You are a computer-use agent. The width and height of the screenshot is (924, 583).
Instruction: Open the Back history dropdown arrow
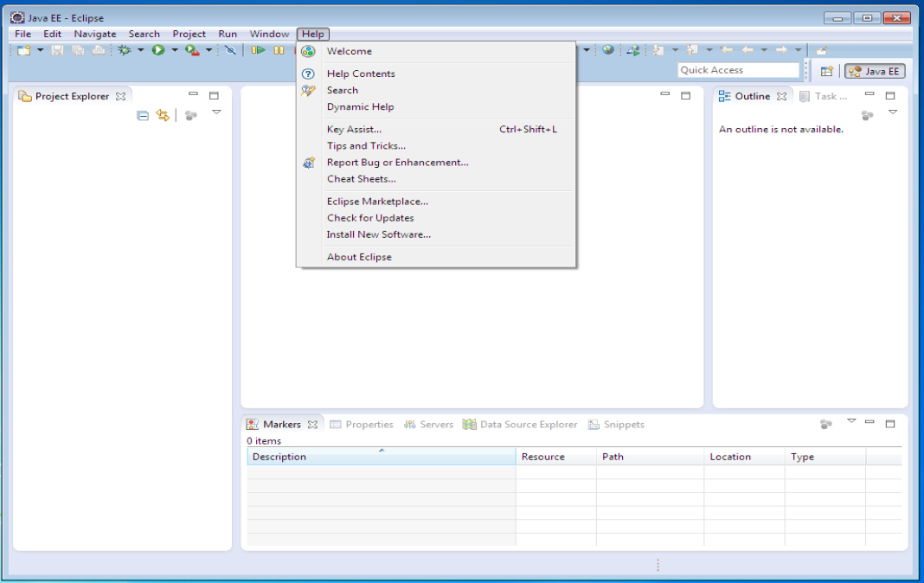point(764,51)
